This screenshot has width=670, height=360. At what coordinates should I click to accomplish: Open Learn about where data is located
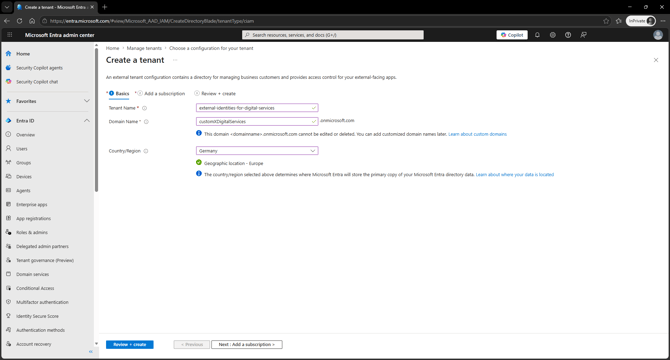pyautogui.click(x=514, y=175)
